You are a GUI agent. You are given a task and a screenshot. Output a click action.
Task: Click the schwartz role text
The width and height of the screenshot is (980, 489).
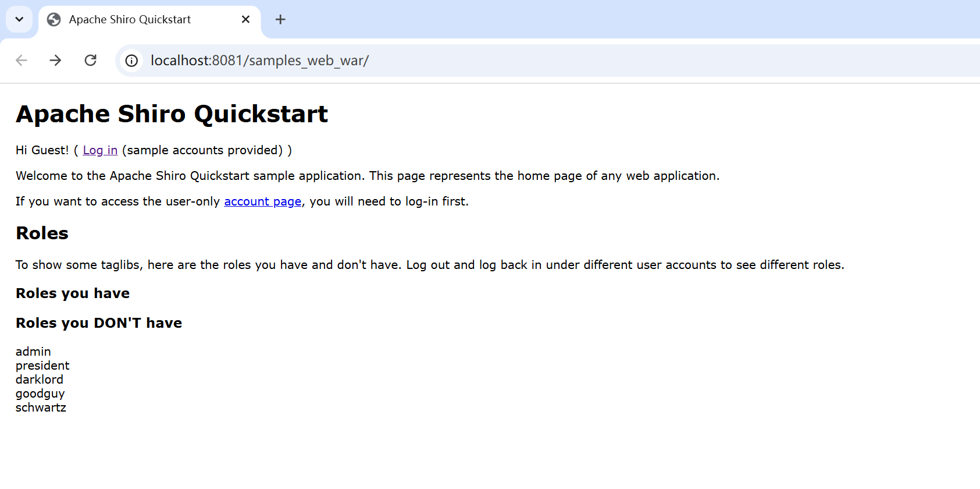41,408
